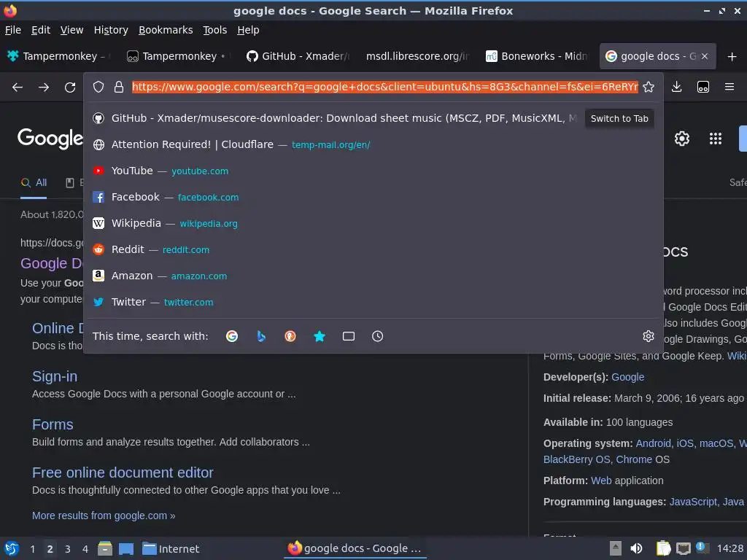
Task: Open the History menu
Action: (111, 30)
